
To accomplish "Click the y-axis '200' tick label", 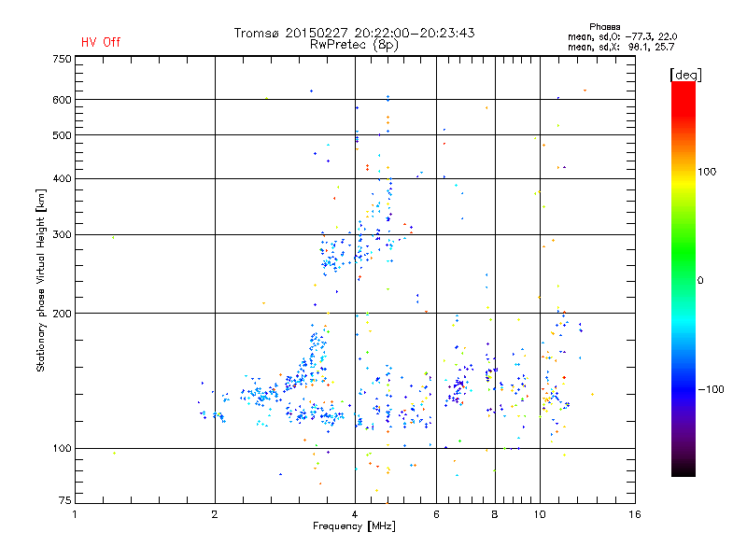I will 62,314.
